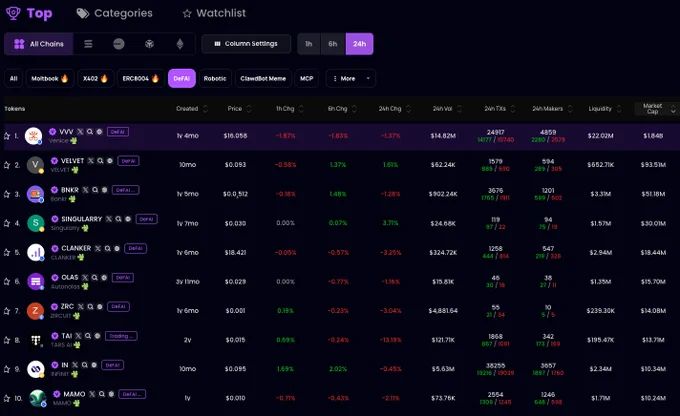This screenshot has width=680, height=416.
Task: Sort by Liquidity column
Action: [x=605, y=109]
